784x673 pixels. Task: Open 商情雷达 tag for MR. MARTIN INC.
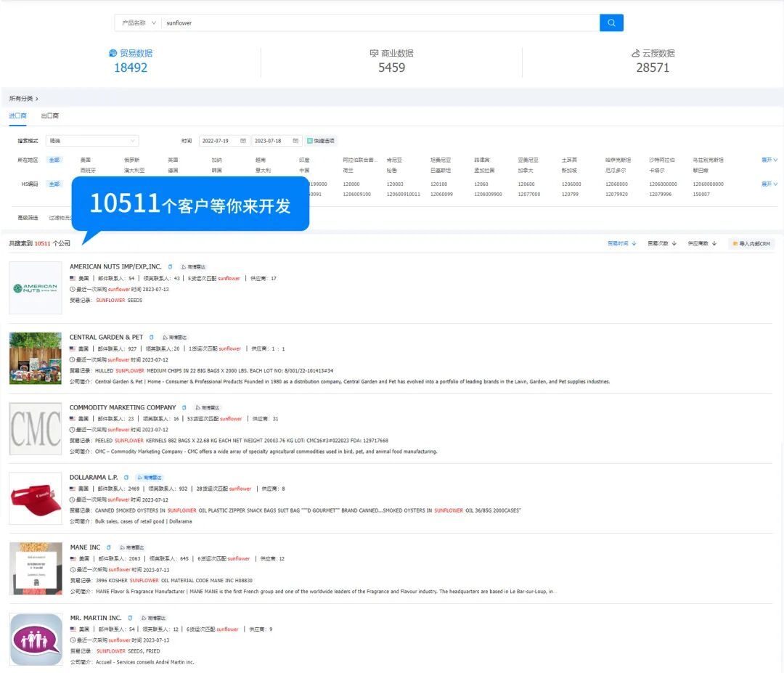coord(153,618)
